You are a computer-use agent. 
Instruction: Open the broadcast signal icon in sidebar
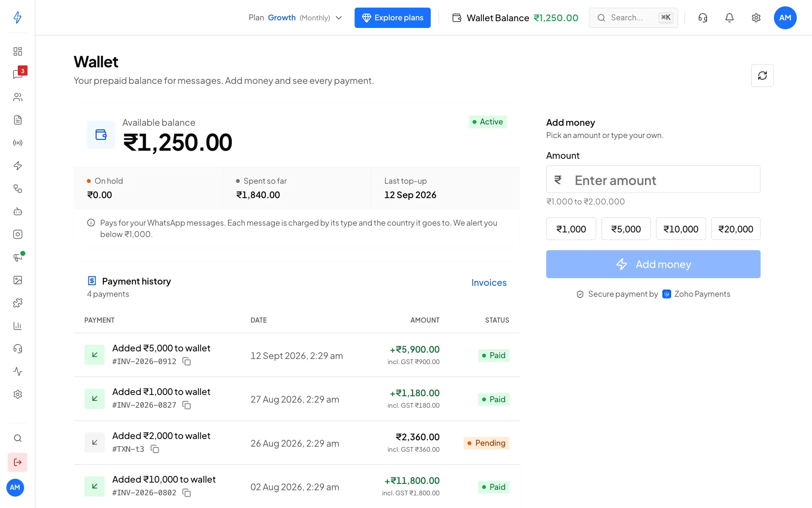(17, 143)
